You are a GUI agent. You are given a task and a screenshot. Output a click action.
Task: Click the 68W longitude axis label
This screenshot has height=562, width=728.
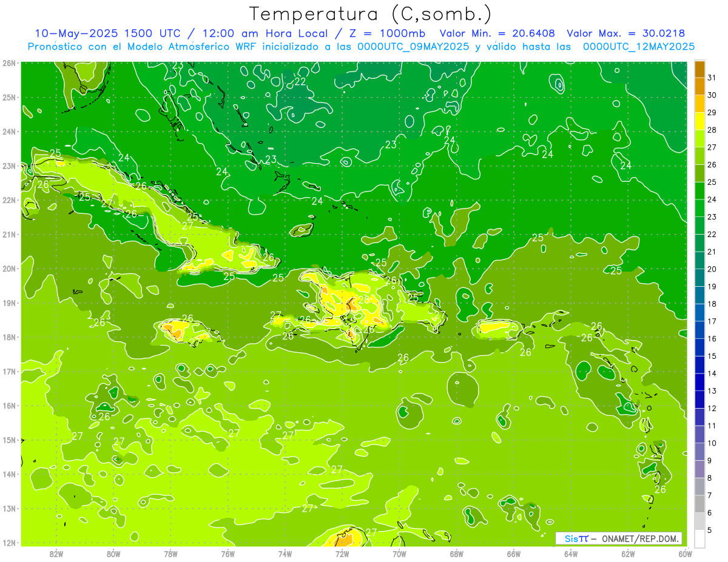pyautogui.click(x=456, y=554)
